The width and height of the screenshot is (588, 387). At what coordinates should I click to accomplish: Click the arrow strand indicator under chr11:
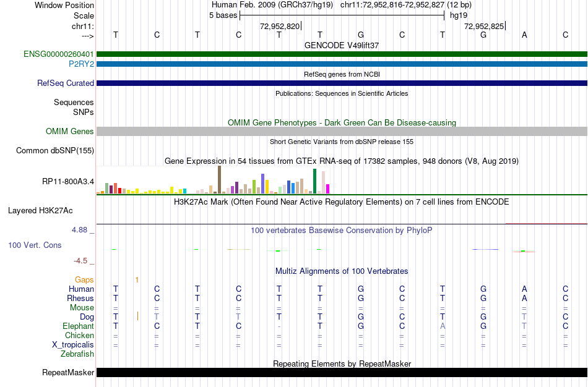88,36
